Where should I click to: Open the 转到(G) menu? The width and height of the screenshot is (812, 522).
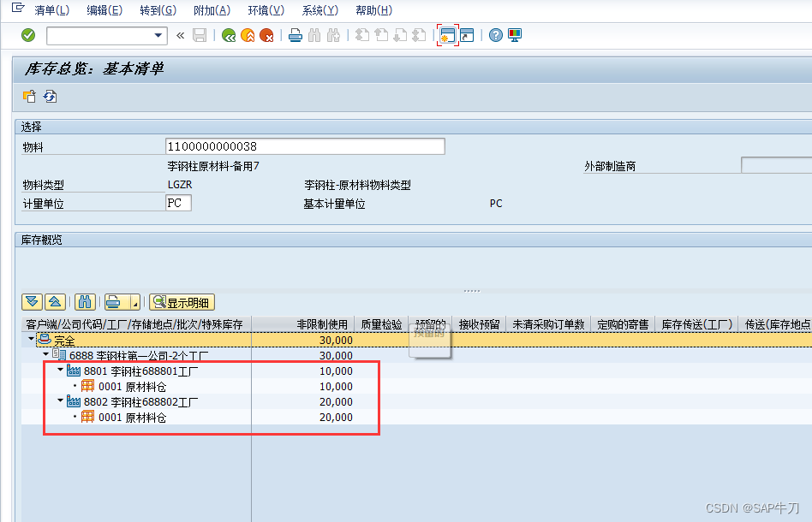[158, 10]
